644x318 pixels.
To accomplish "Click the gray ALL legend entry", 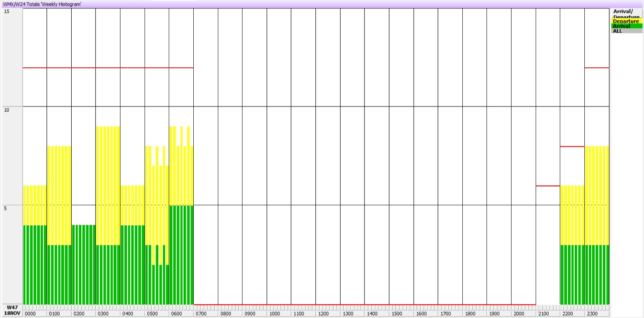I will (x=626, y=31).
